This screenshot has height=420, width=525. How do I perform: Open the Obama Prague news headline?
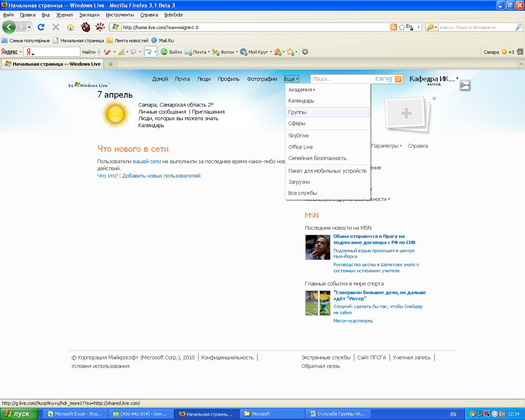point(374,239)
